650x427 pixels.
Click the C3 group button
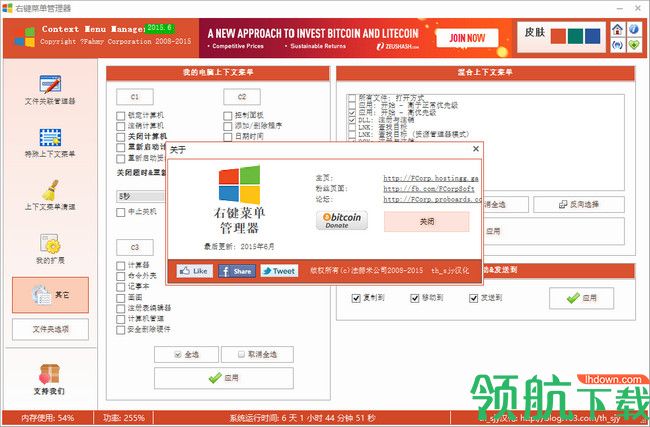(135, 247)
